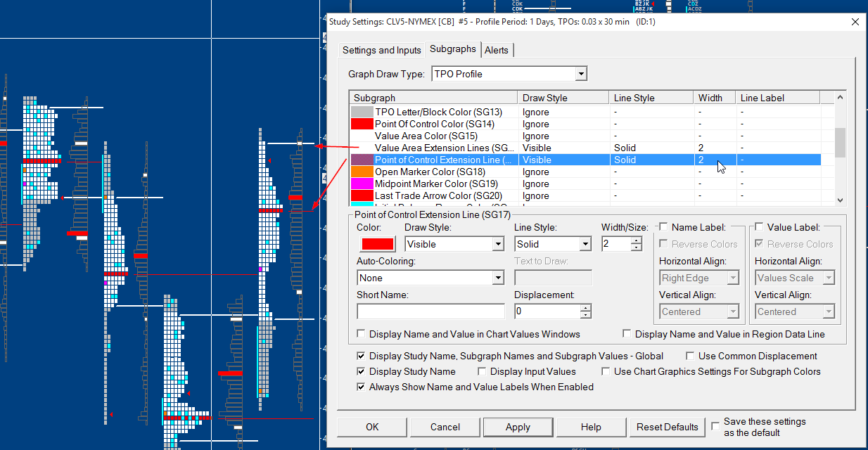Click the Width column header
The image size is (868, 450).
(x=715, y=98)
